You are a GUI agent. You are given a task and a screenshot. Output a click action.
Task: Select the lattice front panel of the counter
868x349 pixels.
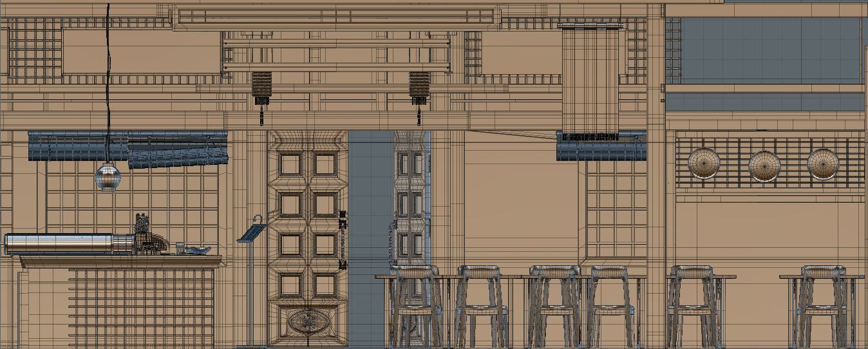click(141, 307)
